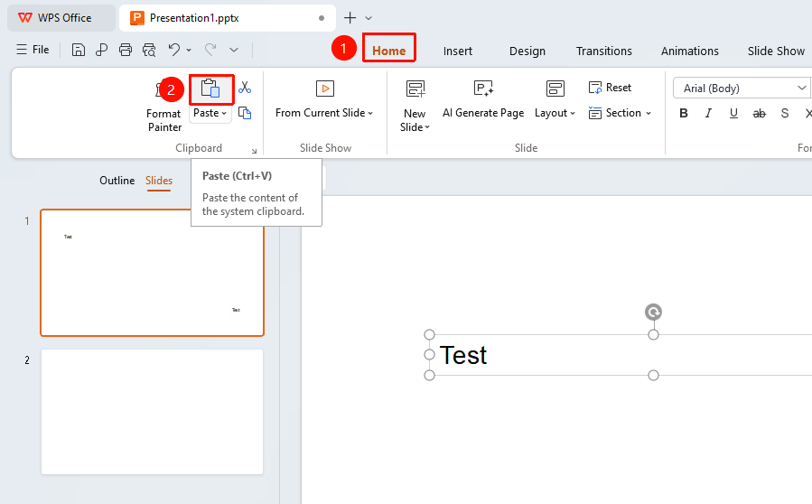The width and height of the screenshot is (812, 504).
Task: Switch to the Insert ribbon tab
Action: coord(458,51)
